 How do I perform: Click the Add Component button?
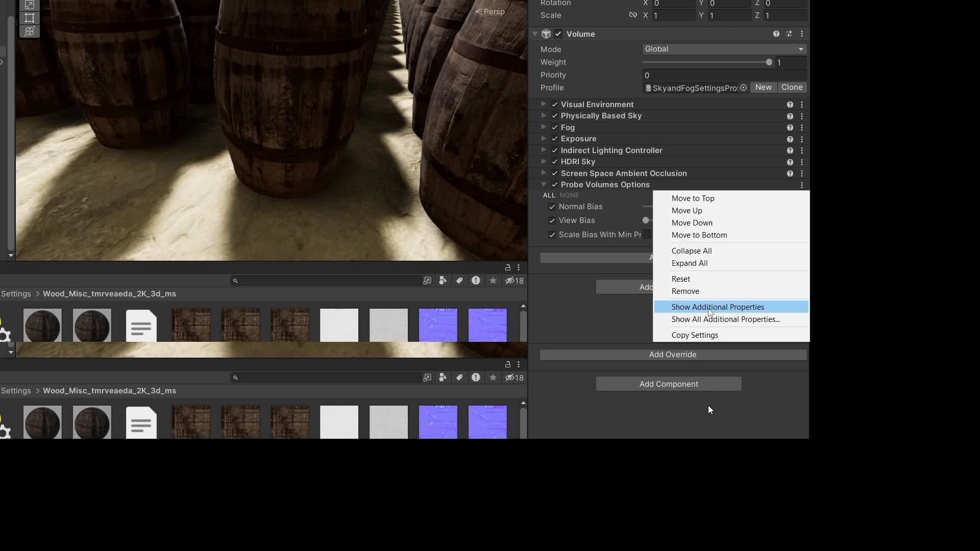pyautogui.click(x=669, y=384)
